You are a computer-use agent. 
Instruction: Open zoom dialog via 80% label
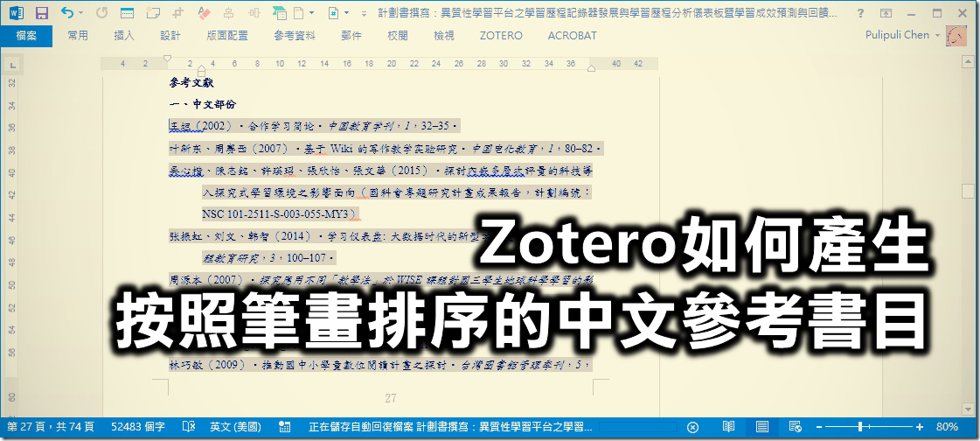(947, 427)
